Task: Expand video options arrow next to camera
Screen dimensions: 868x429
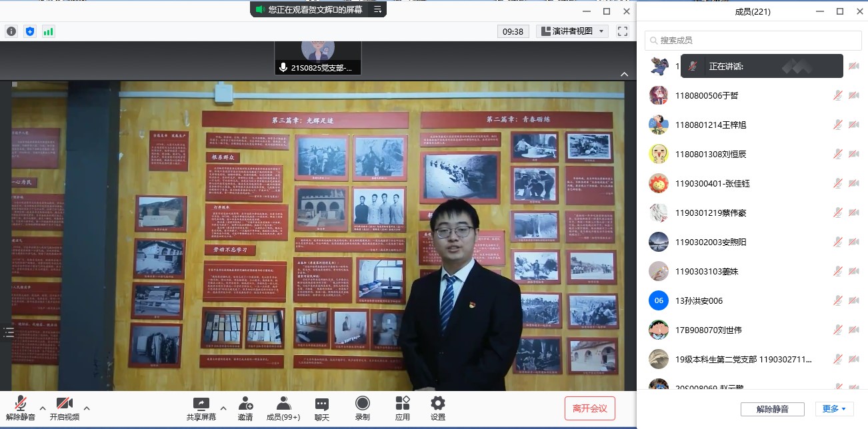Action: (87, 408)
